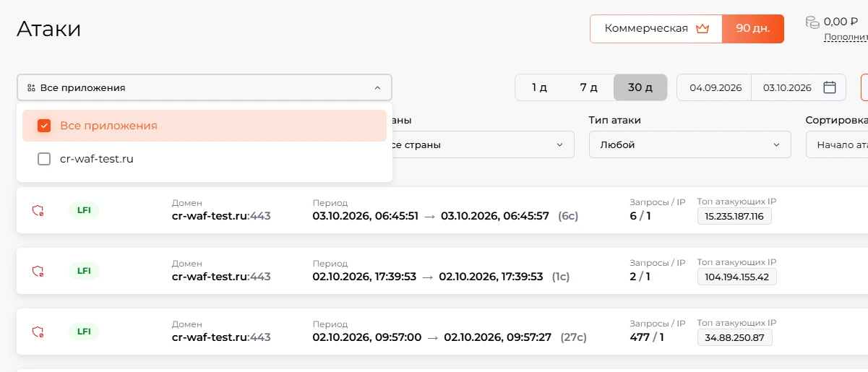Click period 03.10.2026, 06:45:51 text
The height and width of the screenshot is (372, 868).
(365, 216)
